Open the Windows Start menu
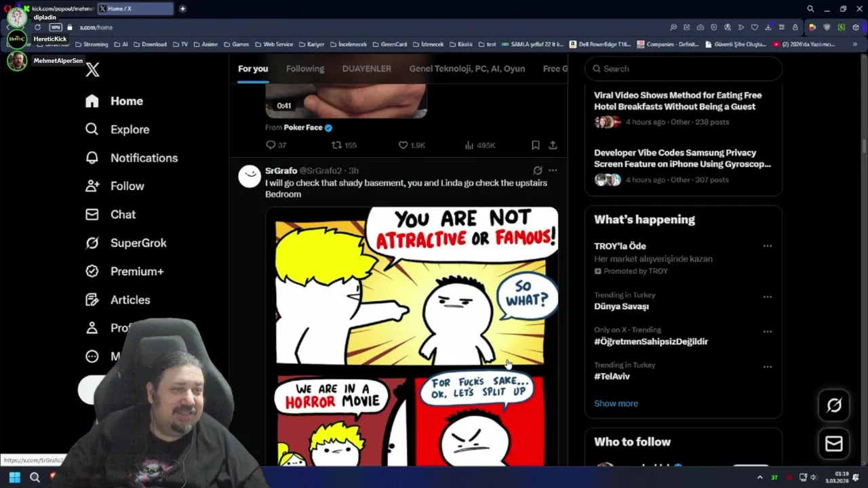Image resolution: width=868 pixels, height=488 pixels. pos(15,477)
